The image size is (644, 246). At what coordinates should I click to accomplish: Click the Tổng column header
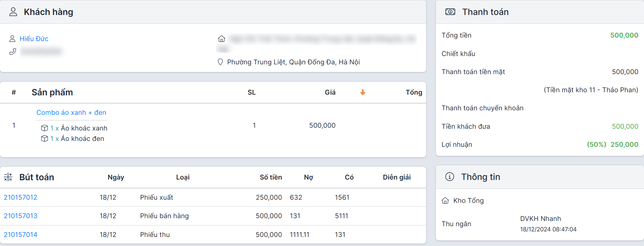(x=414, y=92)
